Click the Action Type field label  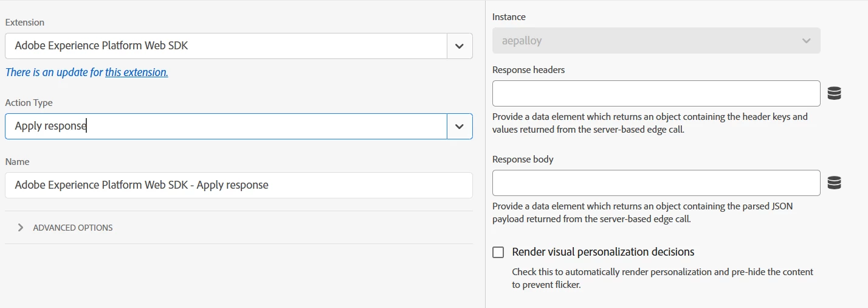pos(29,103)
